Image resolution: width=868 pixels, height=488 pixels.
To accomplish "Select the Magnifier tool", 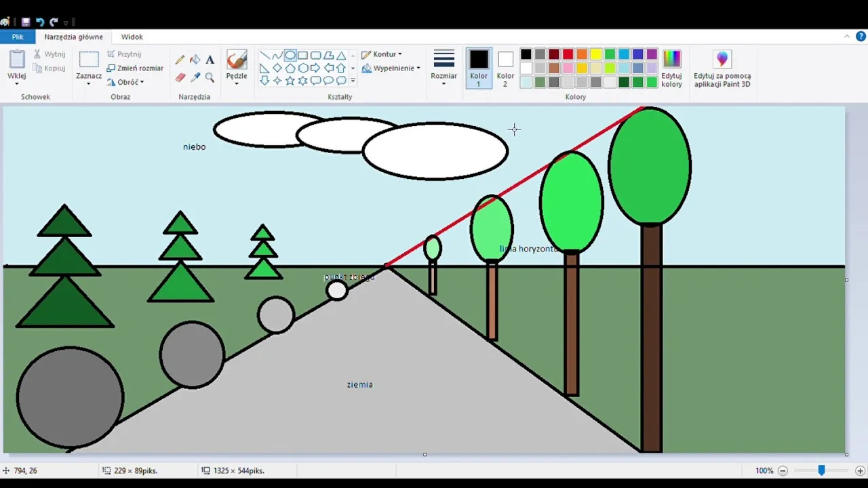I will 210,77.
